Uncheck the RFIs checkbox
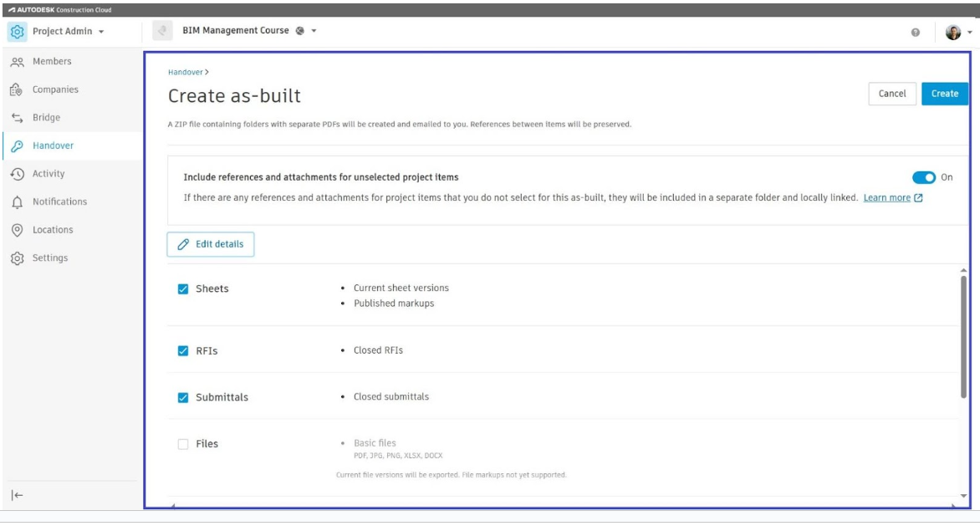 [183, 351]
